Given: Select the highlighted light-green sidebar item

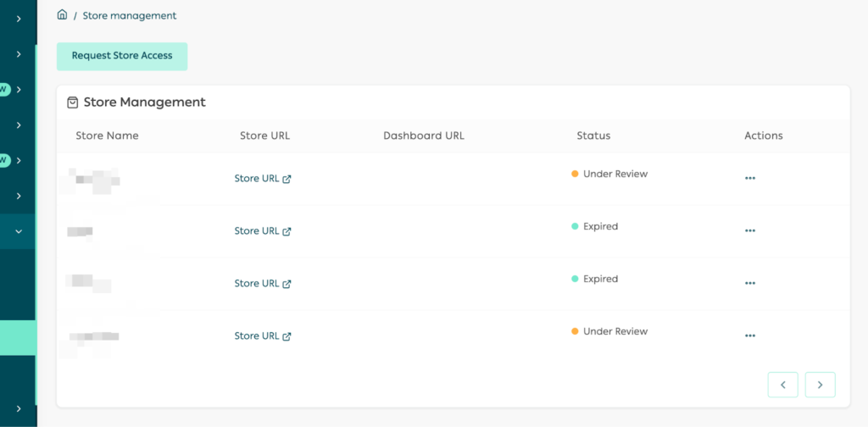Looking at the screenshot, I should [x=19, y=337].
